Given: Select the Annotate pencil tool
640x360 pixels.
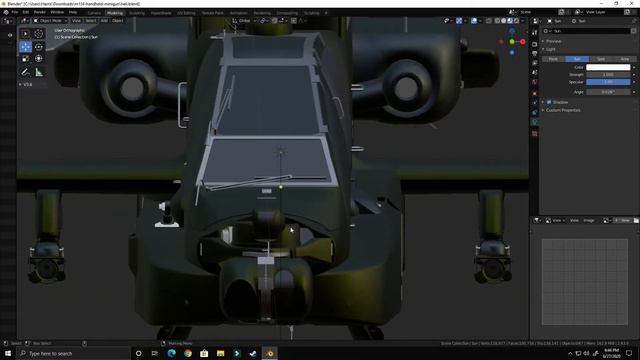Looking at the screenshot, I should 25,72.
